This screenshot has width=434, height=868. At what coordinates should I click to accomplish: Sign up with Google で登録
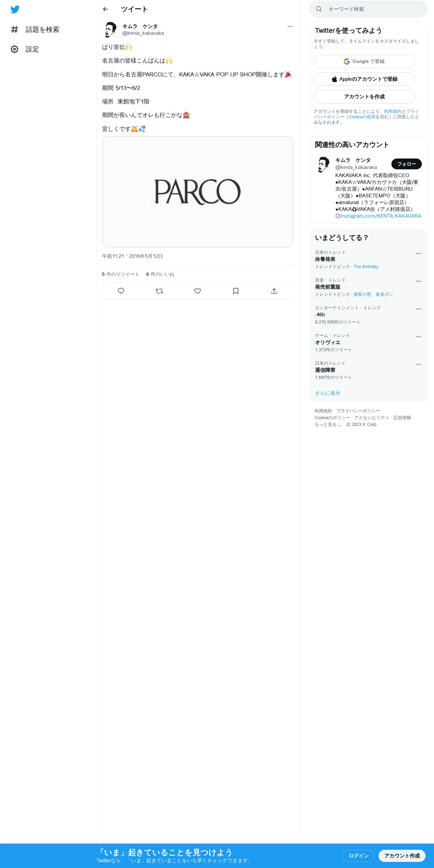[364, 62]
